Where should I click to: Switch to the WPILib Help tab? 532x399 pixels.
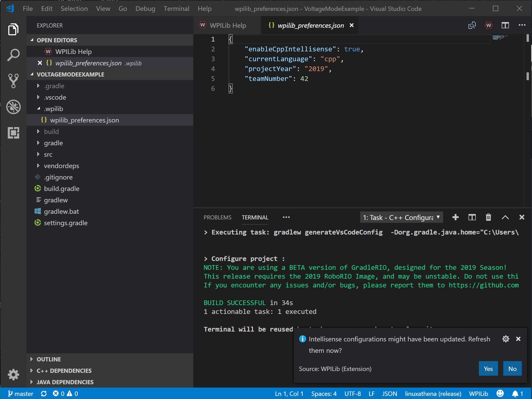pyautogui.click(x=227, y=25)
